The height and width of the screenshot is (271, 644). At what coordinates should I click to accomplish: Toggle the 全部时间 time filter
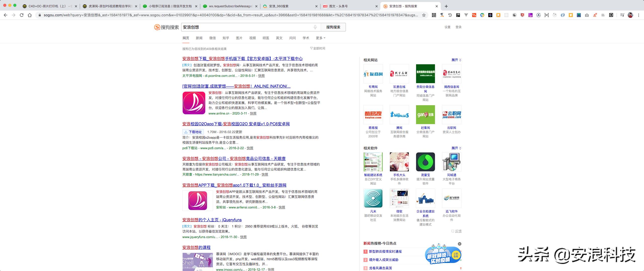click(318, 48)
